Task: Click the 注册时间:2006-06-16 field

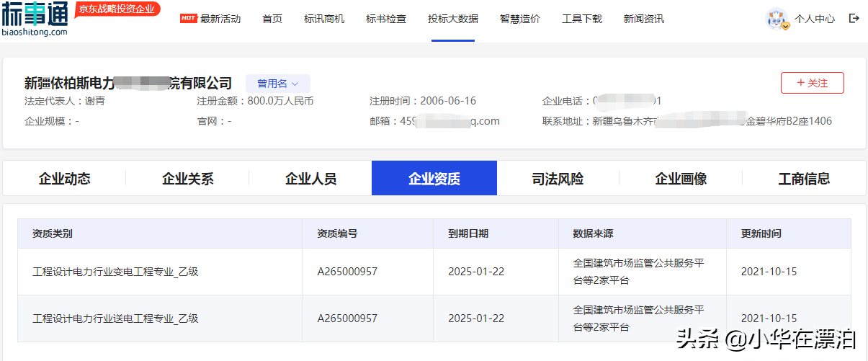Action: [x=423, y=101]
